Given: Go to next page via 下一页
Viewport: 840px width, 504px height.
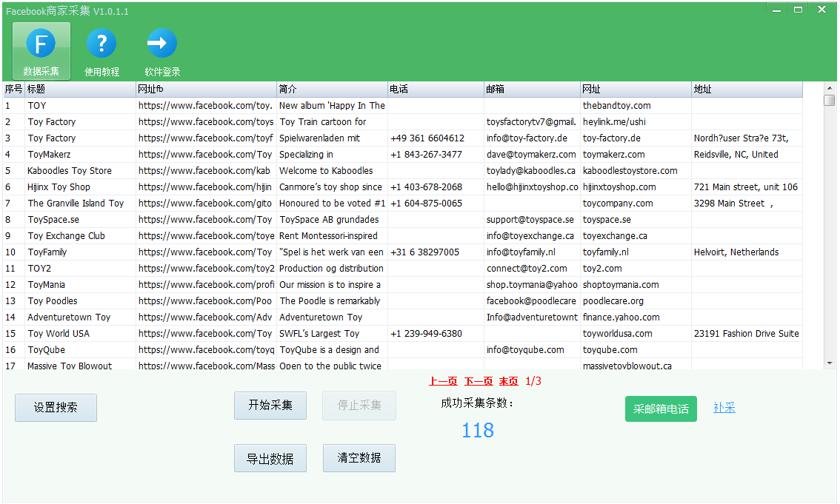Looking at the screenshot, I should pyautogui.click(x=479, y=382).
